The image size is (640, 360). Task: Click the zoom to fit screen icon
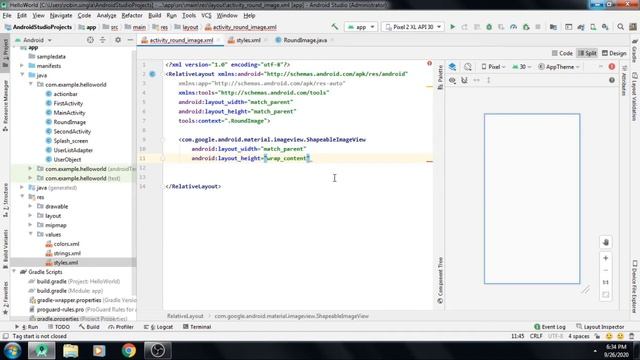(606, 294)
